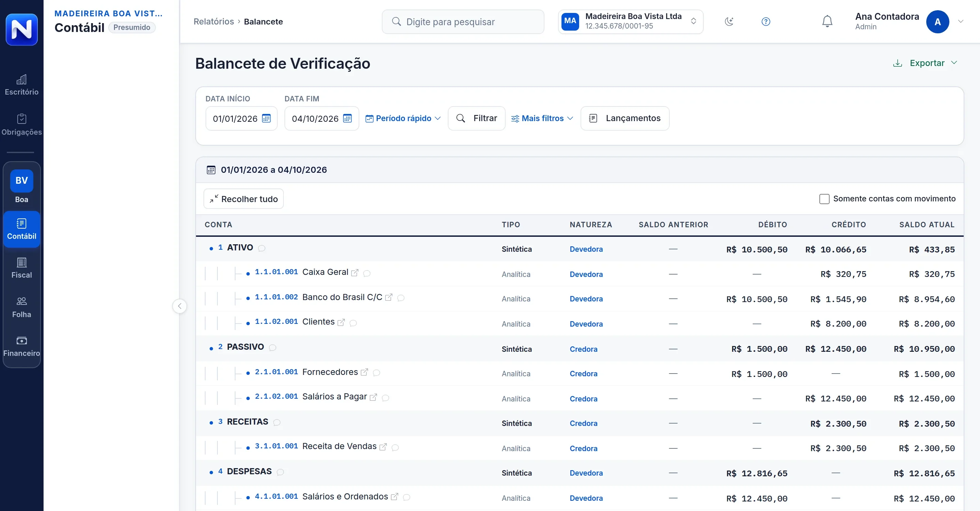Click Ana Contadora avatar
This screenshot has height=511, width=980.
tap(938, 22)
